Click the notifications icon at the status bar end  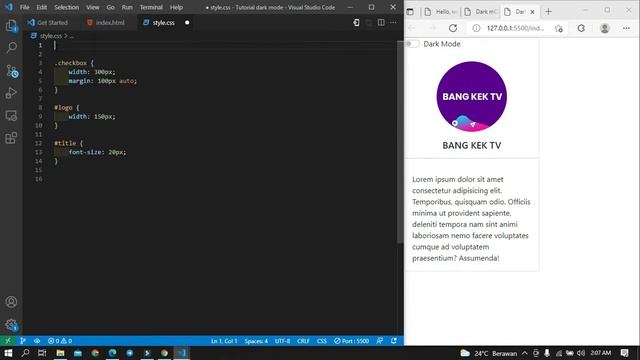point(394,341)
